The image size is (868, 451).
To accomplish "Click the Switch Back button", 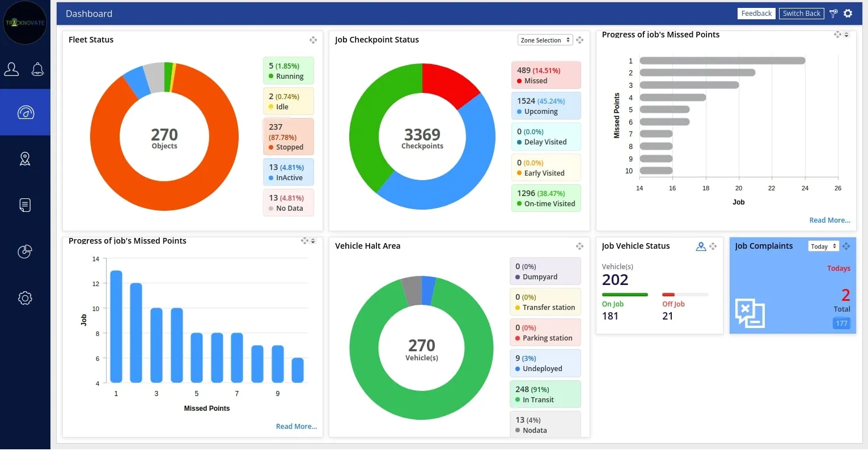I will pos(801,14).
